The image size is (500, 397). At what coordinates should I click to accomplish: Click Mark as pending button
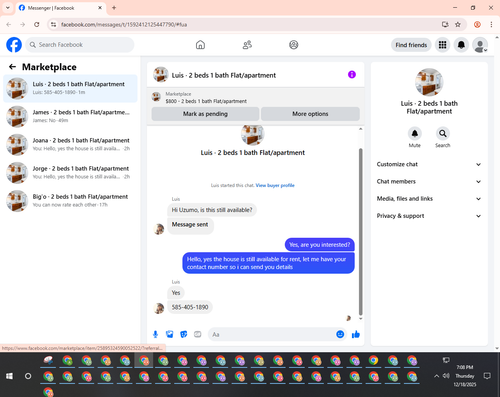pyautogui.click(x=205, y=114)
